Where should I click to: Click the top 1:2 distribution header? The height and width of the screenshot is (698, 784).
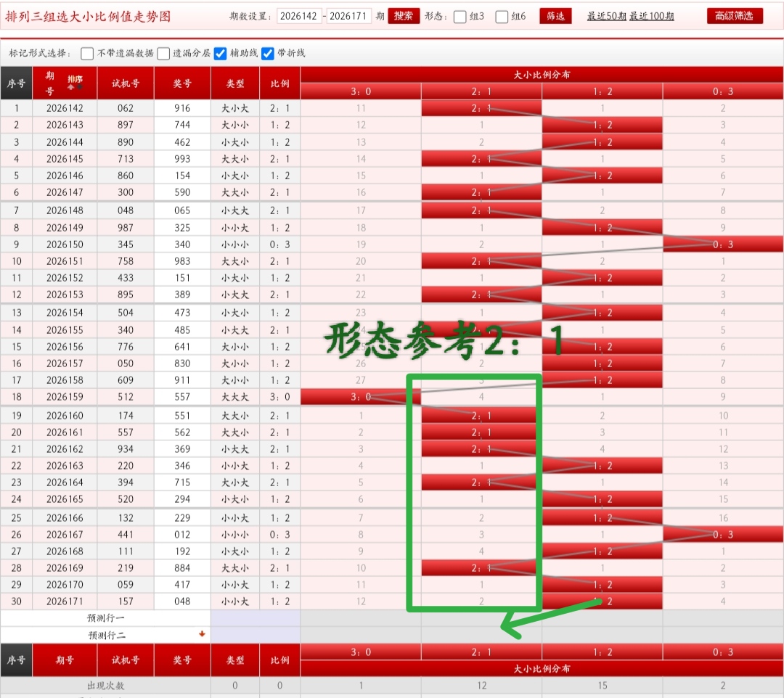point(603,91)
